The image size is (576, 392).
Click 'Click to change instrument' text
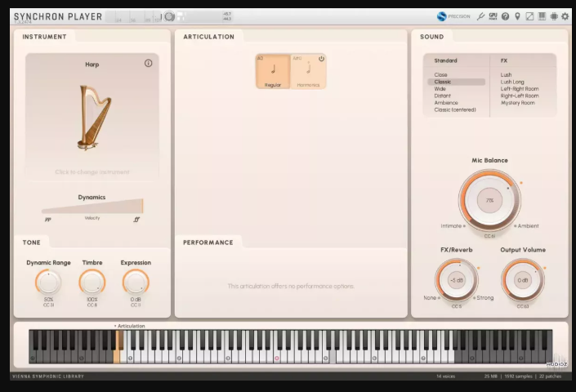coord(92,171)
